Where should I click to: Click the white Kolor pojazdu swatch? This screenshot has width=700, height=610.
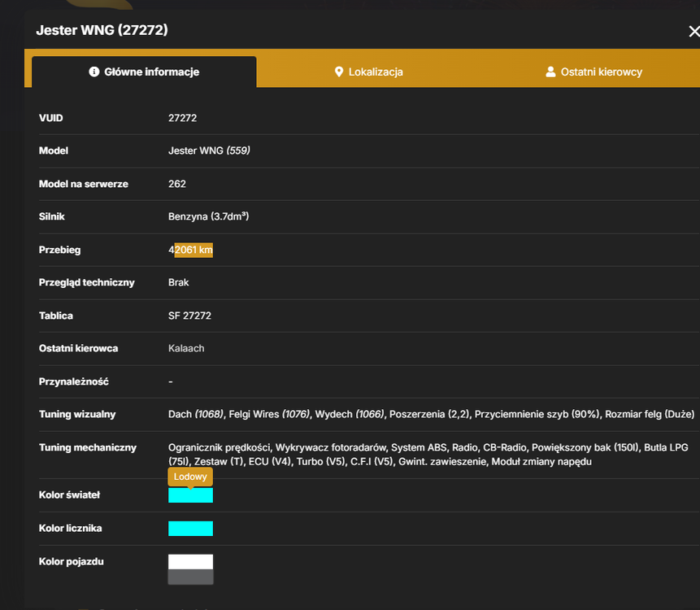[x=190, y=562]
